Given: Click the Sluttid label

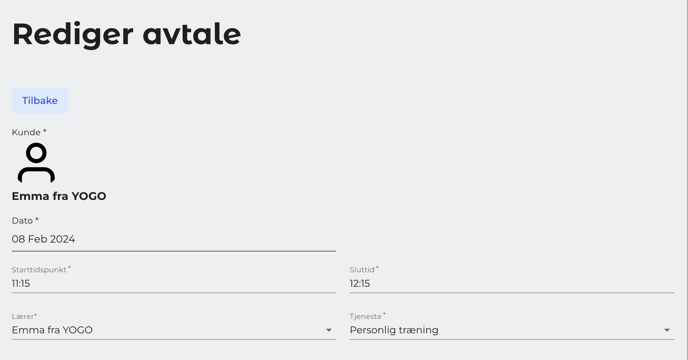Looking at the screenshot, I should [x=364, y=270].
